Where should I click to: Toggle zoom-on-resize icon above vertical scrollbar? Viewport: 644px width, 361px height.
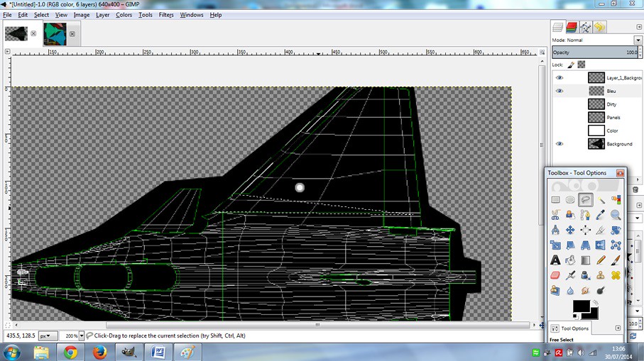(542, 52)
